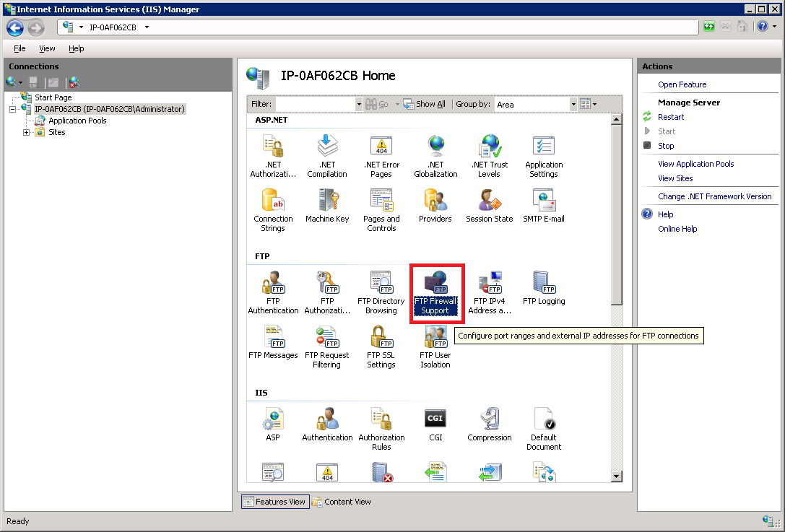Click the scroll up arrow in features list
This screenshot has height=532, width=785.
tap(617, 119)
